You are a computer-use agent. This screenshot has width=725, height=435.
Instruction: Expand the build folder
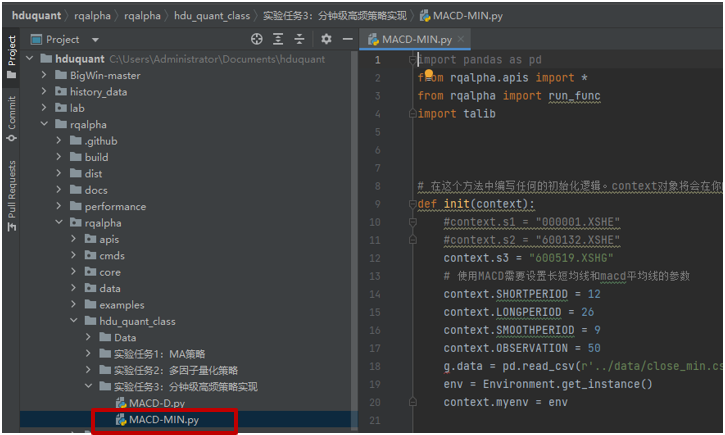coord(59,157)
